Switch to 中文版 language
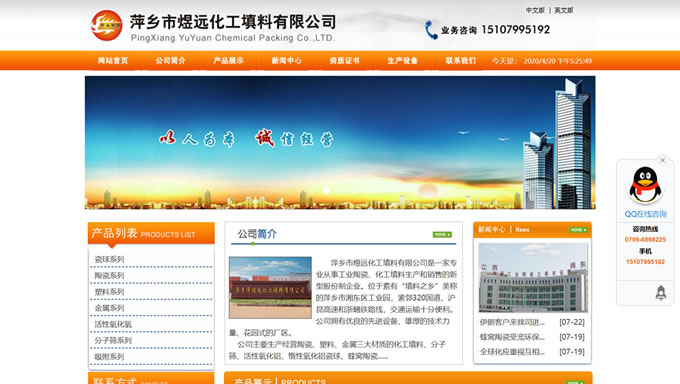Image resolution: width=680 pixels, height=384 pixels. point(535,10)
